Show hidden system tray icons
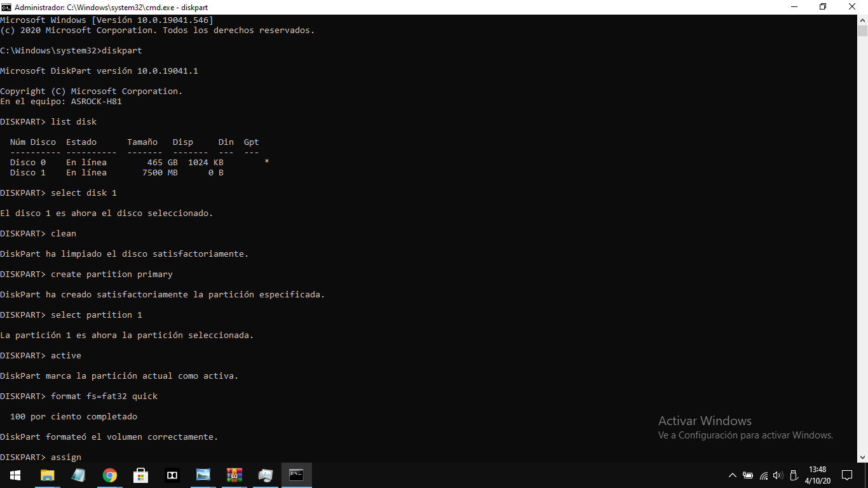Viewport: 868px width, 488px height. (x=732, y=475)
